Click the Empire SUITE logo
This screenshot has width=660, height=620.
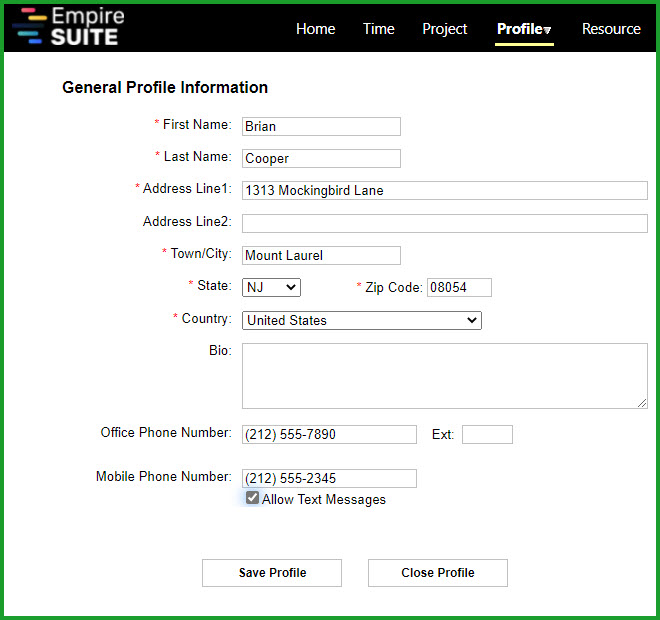coord(69,27)
